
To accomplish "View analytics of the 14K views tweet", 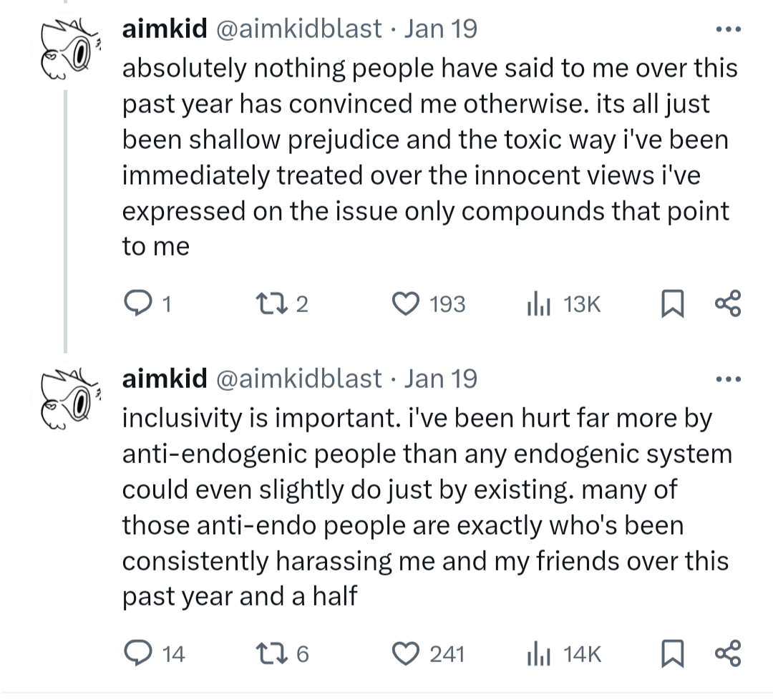I will (537, 653).
